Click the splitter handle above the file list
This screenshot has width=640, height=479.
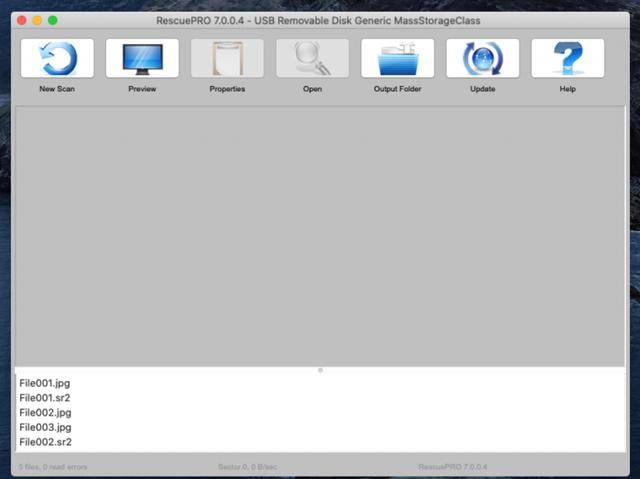coord(320,370)
